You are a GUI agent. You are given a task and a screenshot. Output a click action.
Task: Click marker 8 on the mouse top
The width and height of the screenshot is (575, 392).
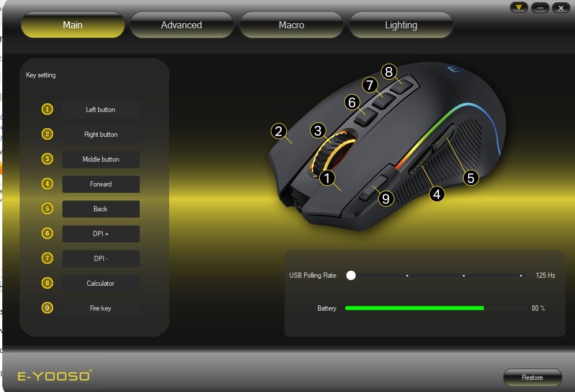pyautogui.click(x=389, y=72)
